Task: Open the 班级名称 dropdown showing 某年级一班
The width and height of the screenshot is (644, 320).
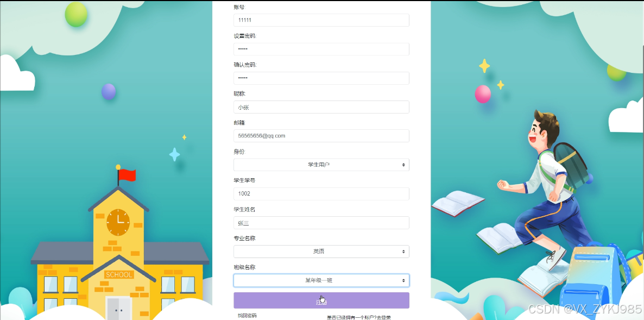Action: click(321, 280)
